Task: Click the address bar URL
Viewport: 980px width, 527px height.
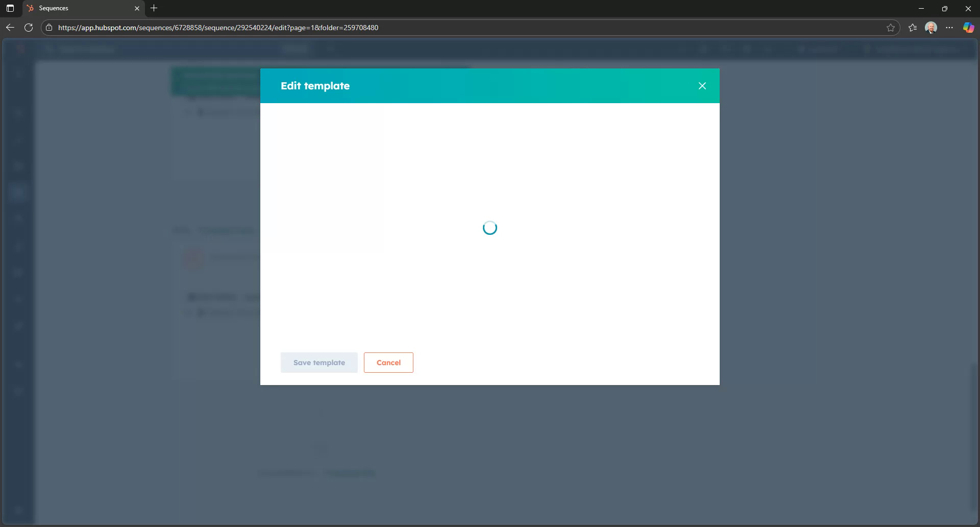Action: click(x=218, y=27)
